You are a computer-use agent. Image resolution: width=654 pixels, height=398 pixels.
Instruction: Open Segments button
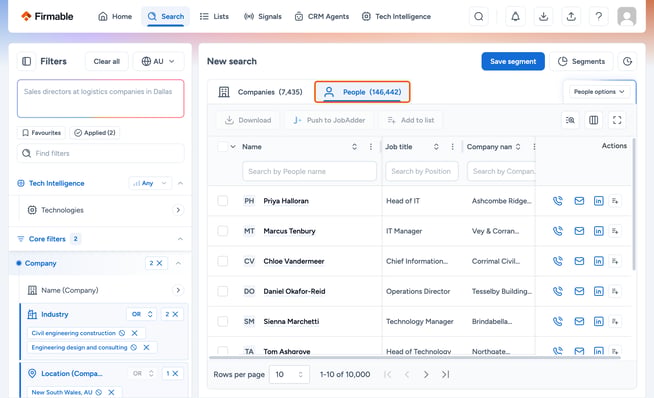coord(581,61)
